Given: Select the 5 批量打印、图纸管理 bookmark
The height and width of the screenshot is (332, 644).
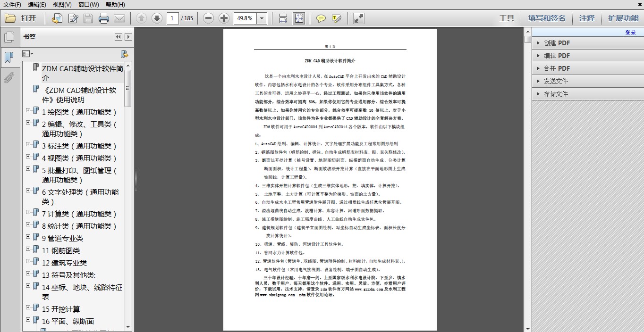Looking at the screenshot, I should coord(79,175).
